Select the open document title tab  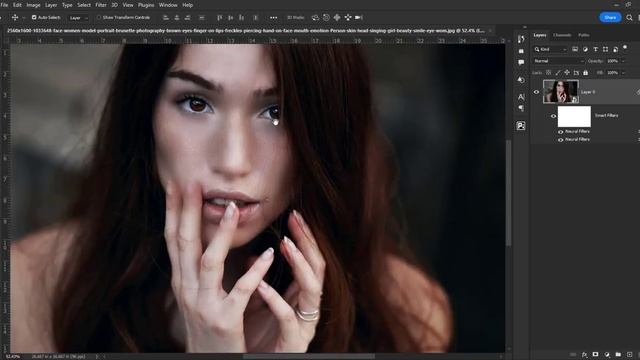coord(246,31)
